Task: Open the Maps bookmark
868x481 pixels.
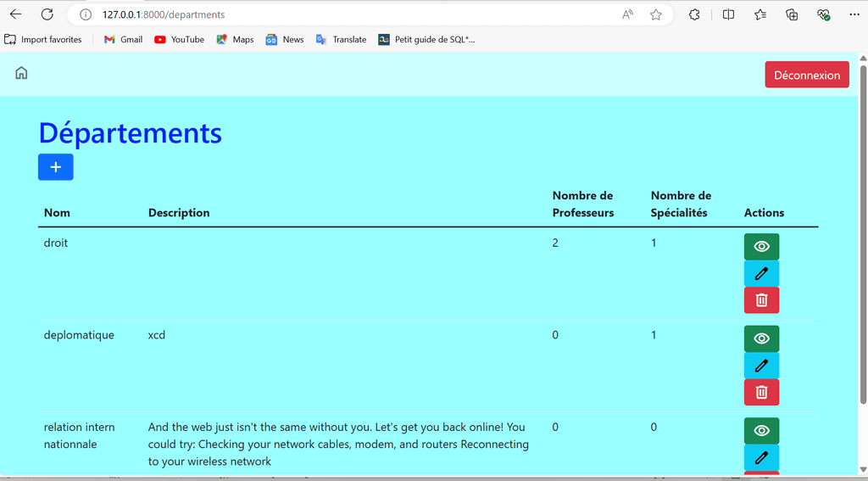Action: 235,39
